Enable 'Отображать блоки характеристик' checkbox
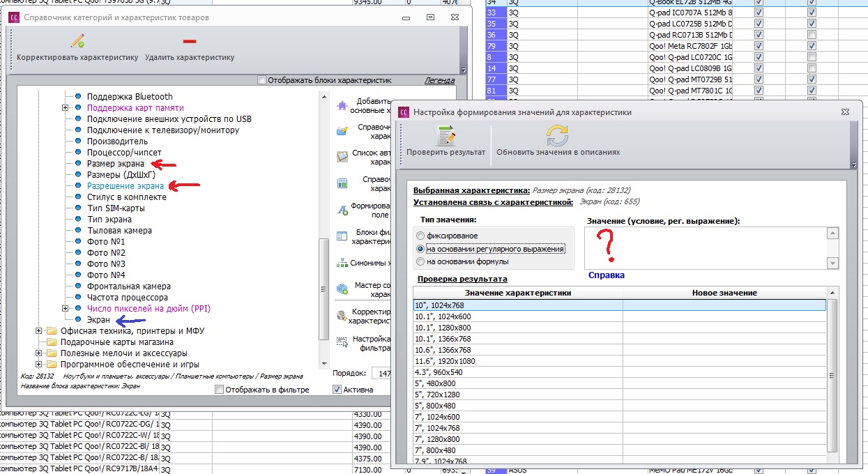The width and height of the screenshot is (868, 474). point(262,80)
